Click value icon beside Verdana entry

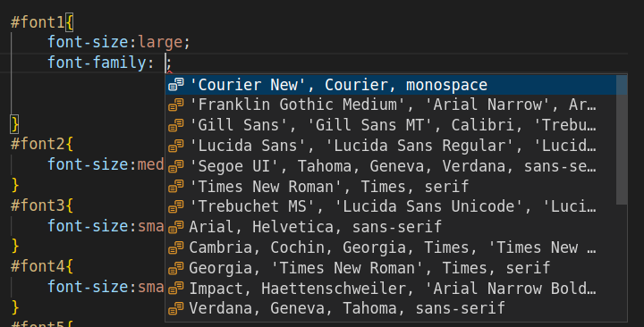[176, 308]
